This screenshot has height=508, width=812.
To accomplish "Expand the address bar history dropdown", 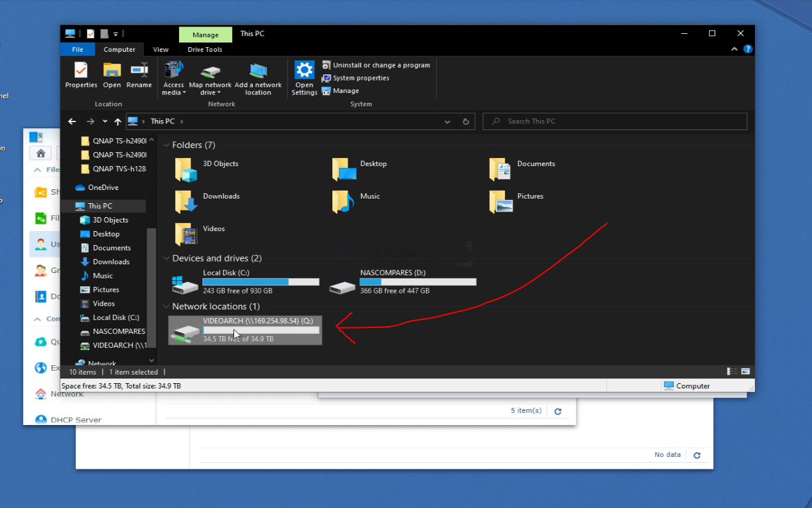I will [448, 122].
